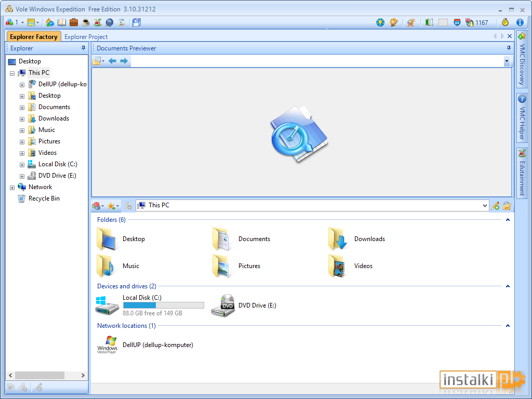Image resolution: width=532 pixels, height=399 pixels.
Task: Open the blue info icon
Action: pos(520,22)
